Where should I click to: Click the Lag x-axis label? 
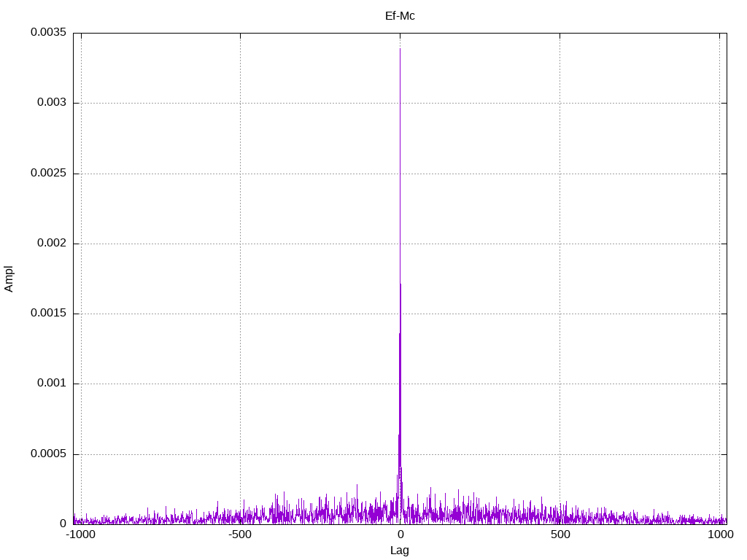click(400, 551)
